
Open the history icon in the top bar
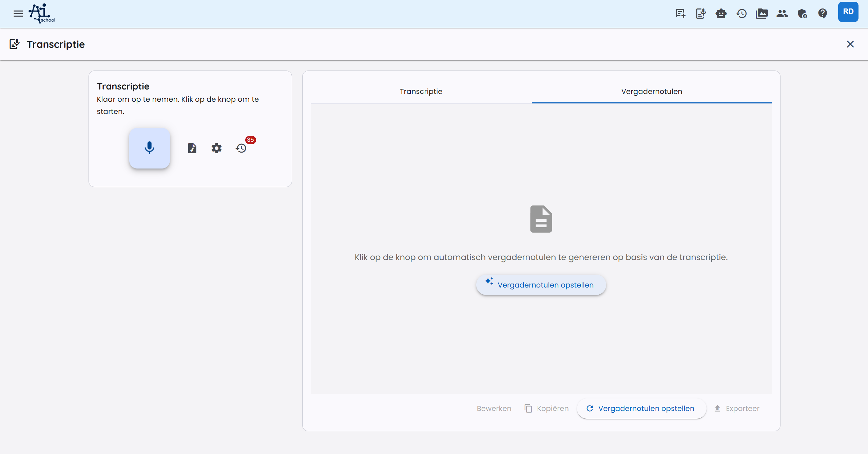pyautogui.click(x=741, y=14)
